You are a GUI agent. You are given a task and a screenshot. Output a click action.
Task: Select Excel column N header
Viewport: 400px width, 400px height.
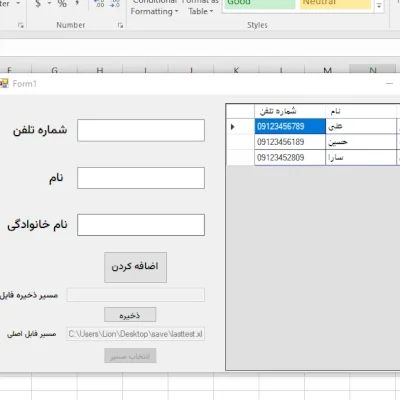(373, 69)
